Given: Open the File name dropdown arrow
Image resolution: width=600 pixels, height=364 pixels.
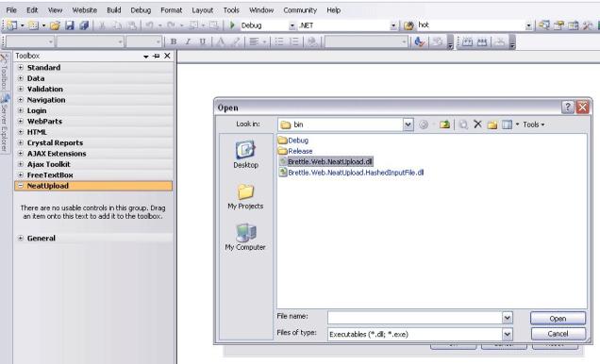Looking at the screenshot, I should pos(507,318).
